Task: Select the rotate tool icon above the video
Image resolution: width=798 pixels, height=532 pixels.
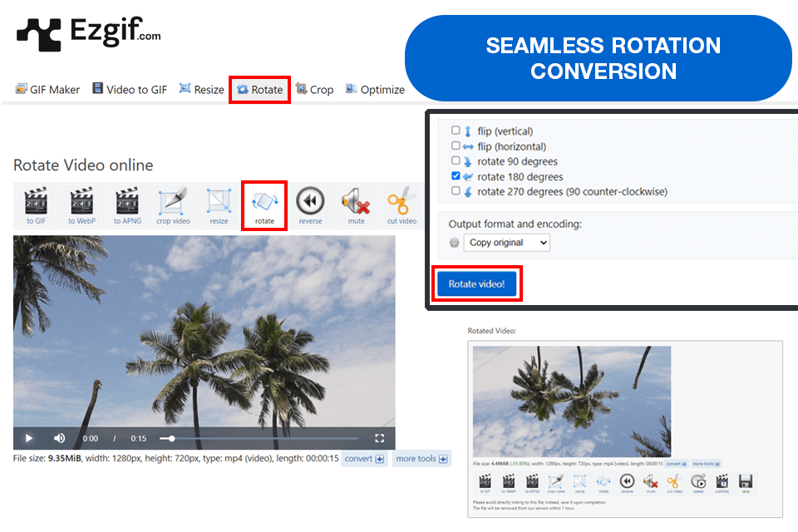Action: tap(264, 205)
